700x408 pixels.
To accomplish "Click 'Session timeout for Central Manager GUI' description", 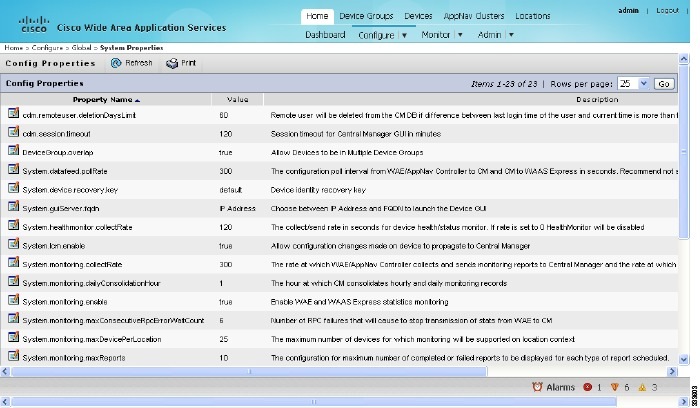I will coord(355,134).
